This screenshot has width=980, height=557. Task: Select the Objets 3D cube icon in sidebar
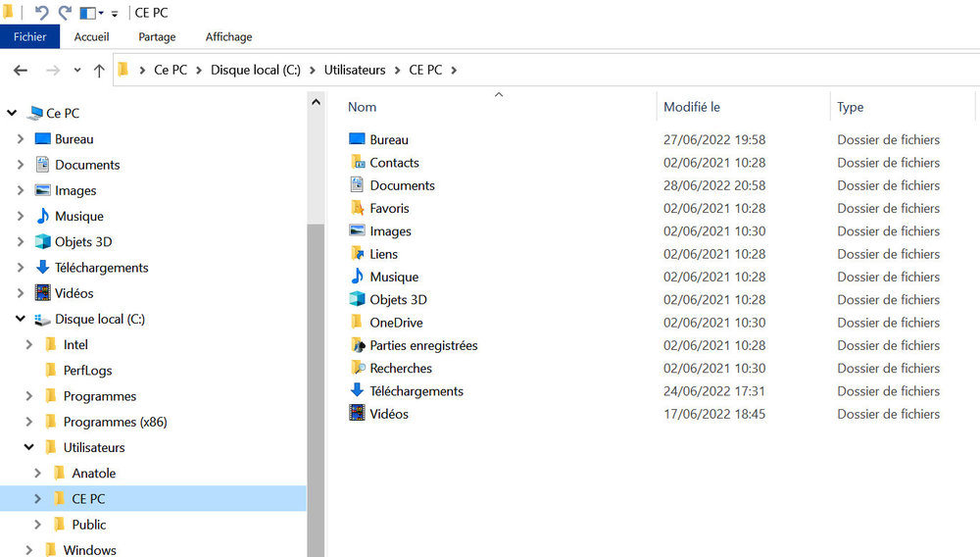(42, 241)
